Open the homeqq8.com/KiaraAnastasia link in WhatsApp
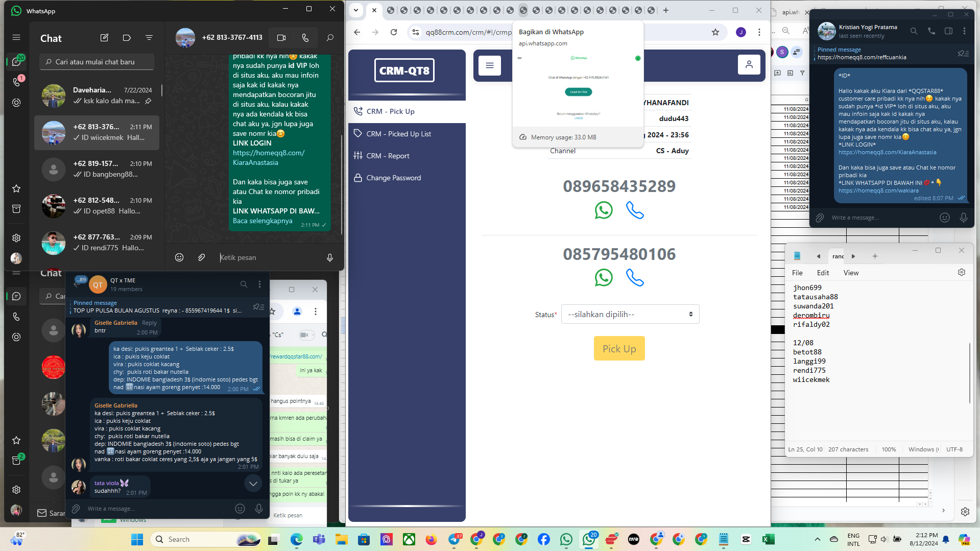 [x=269, y=158]
